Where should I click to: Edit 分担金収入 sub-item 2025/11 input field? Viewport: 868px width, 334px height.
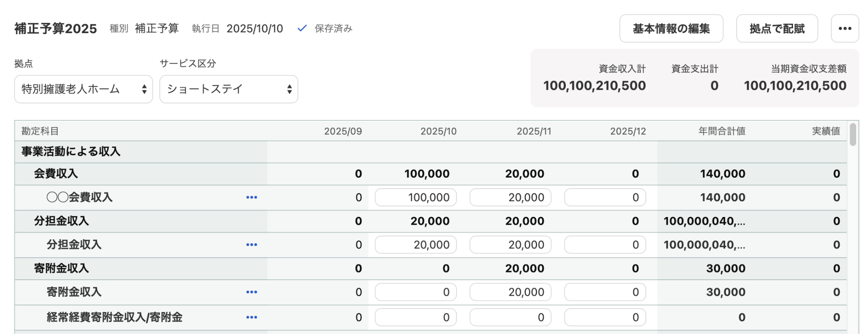510,245
